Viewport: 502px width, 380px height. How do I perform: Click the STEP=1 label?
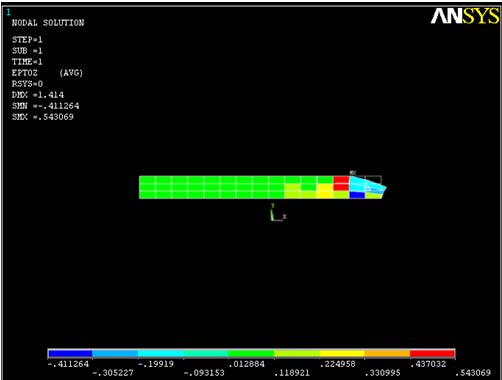point(27,40)
